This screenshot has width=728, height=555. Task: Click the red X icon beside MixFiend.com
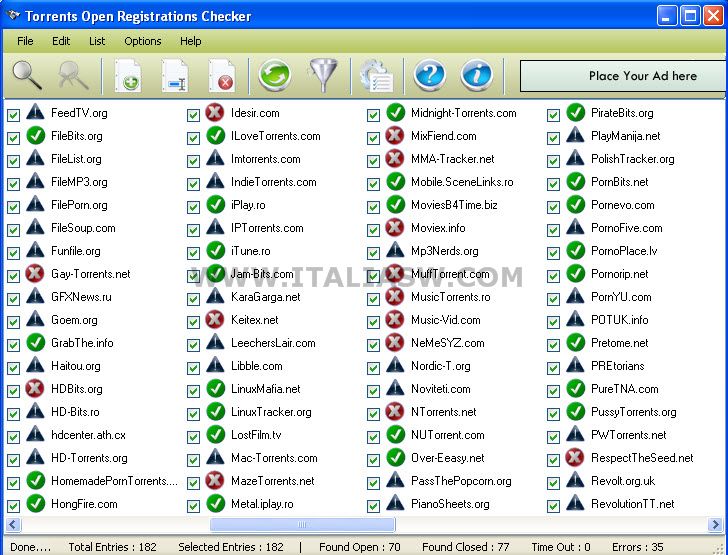395,136
